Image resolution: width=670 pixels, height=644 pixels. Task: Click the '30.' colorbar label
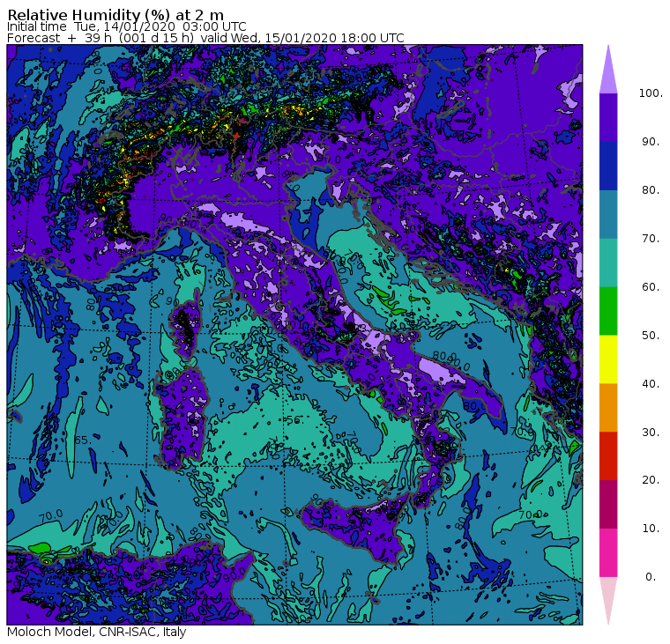tap(651, 433)
